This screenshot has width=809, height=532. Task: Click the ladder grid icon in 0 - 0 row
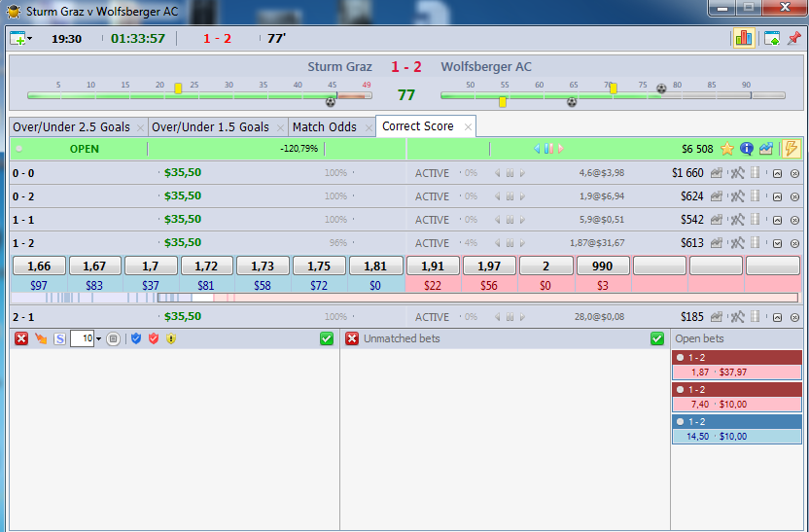[755, 173]
